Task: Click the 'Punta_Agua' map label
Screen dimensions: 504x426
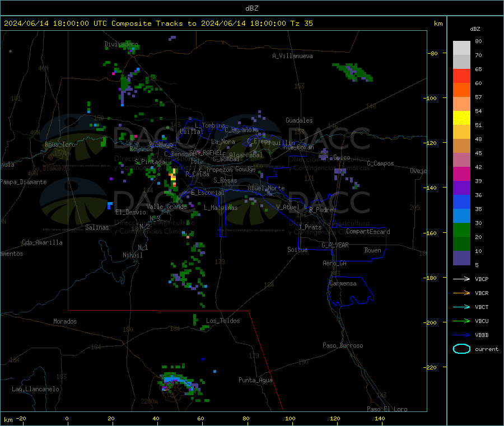Action: 255,380
